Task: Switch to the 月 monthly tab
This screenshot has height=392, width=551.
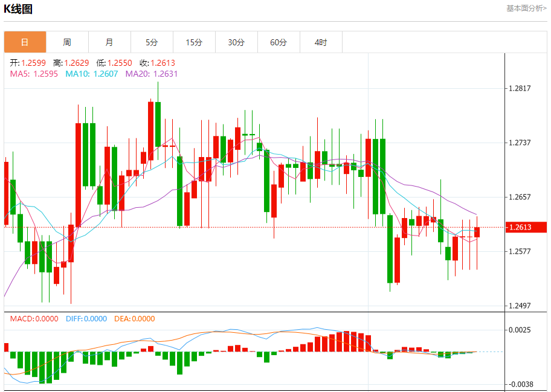Action: click(x=109, y=42)
